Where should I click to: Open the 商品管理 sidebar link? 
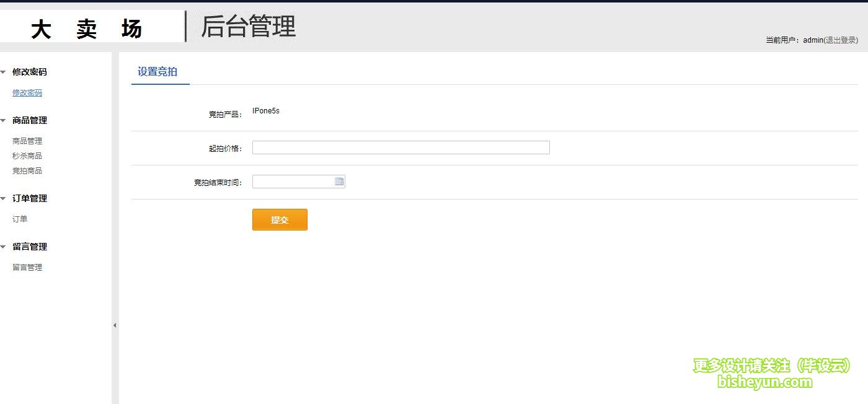pos(27,141)
